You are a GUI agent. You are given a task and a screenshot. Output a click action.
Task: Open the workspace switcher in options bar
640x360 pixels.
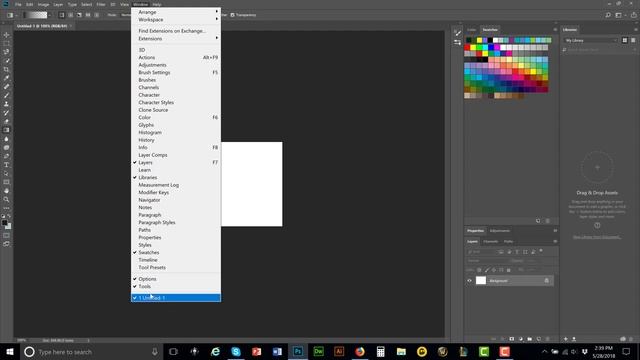[620, 15]
